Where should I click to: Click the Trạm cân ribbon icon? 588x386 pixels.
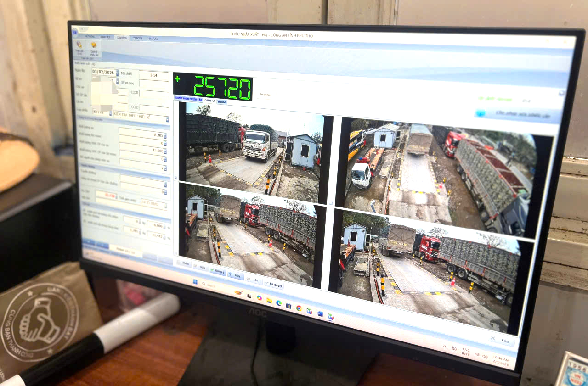click(79, 46)
